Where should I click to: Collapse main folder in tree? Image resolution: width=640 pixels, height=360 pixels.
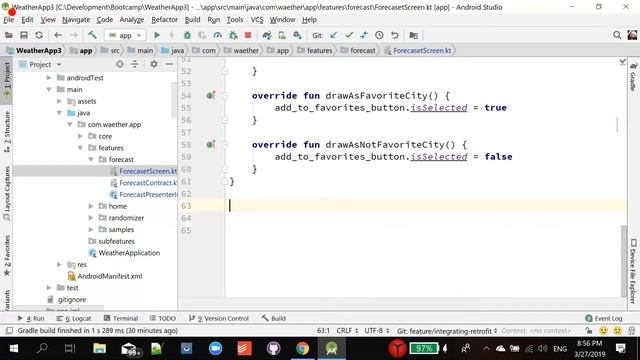[49, 89]
